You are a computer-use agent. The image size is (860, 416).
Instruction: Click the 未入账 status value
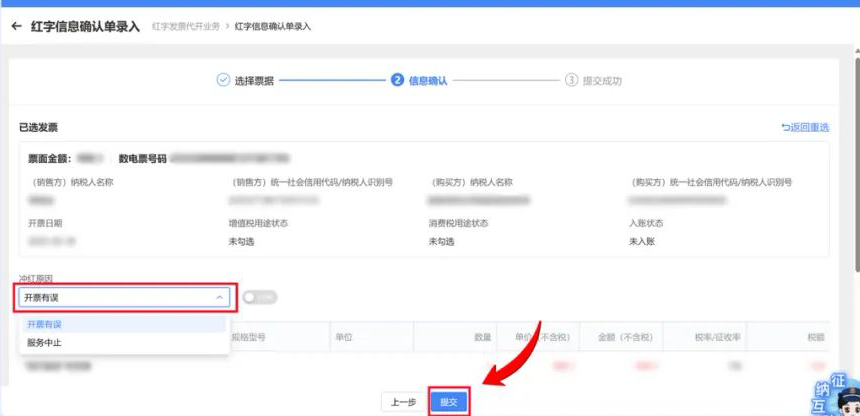pyautogui.click(x=642, y=241)
